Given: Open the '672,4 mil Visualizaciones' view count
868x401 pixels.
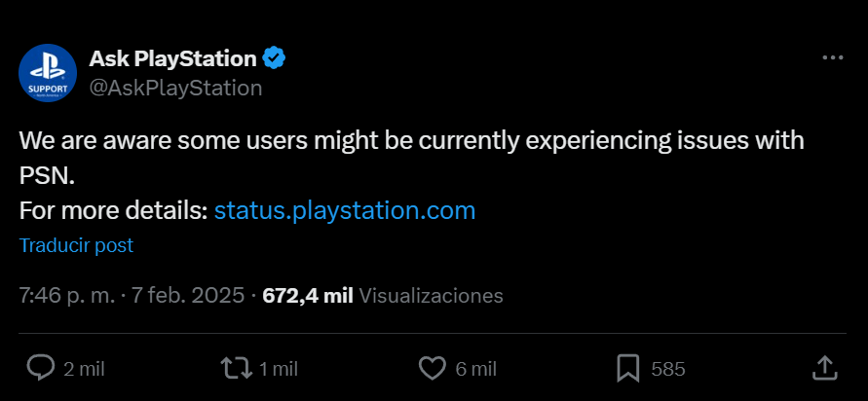Looking at the screenshot, I should (x=383, y=296).
